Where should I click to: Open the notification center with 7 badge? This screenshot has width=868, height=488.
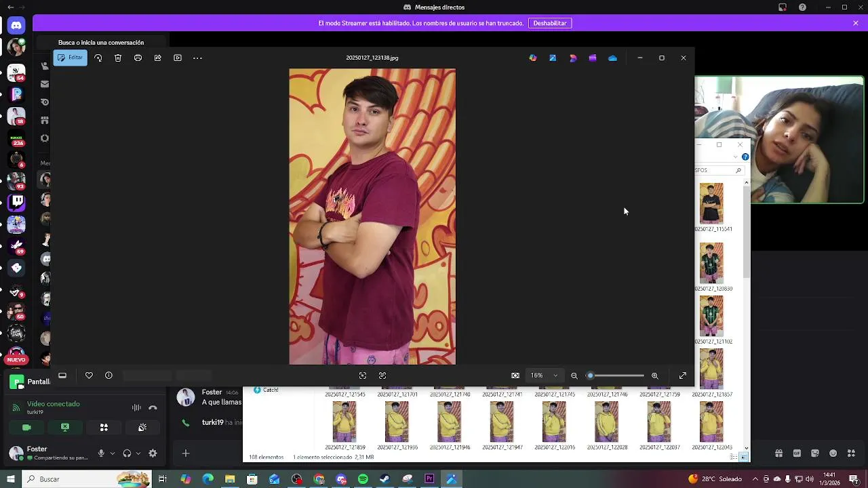[x=854, y=479]
